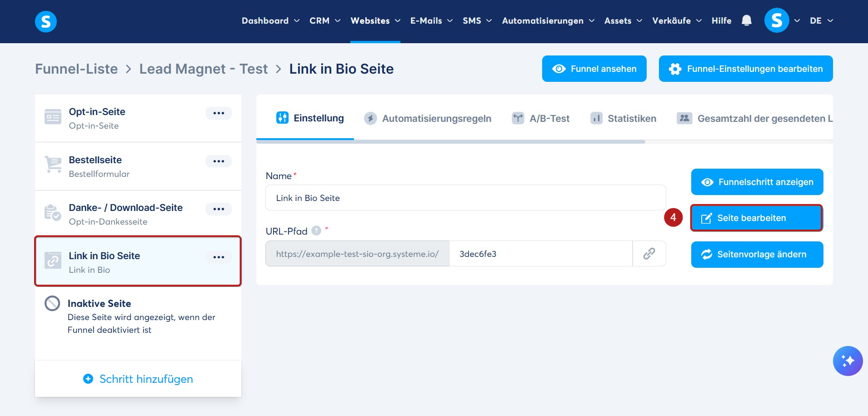Open the user profile avatar menu
The image size is (868, 416).
777,20
